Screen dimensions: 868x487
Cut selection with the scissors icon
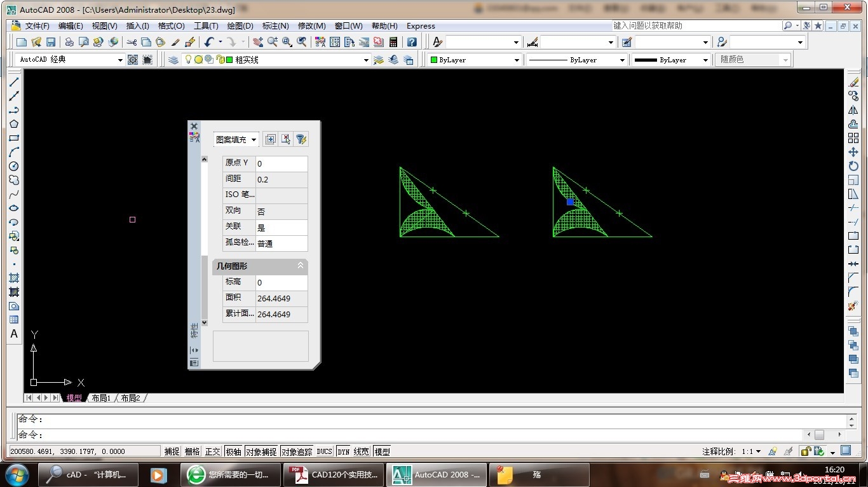132,42
